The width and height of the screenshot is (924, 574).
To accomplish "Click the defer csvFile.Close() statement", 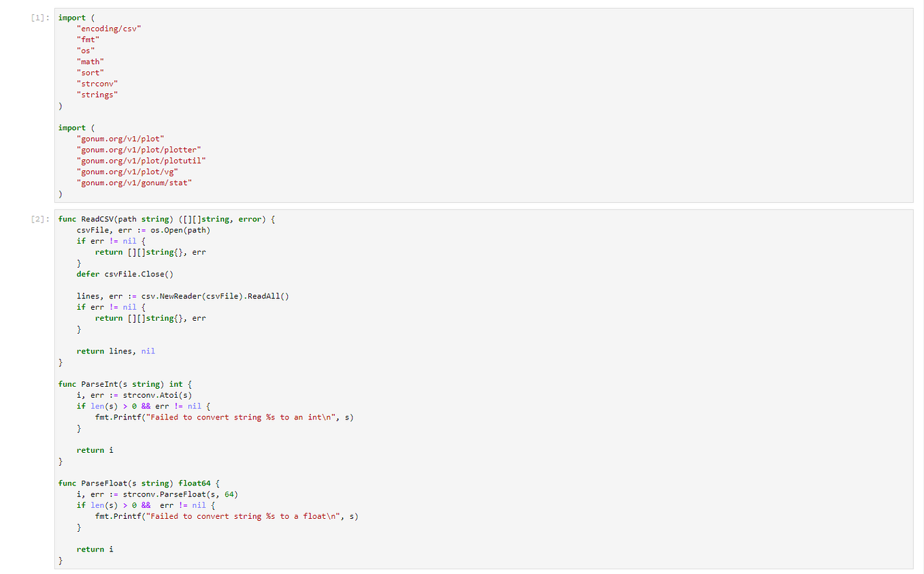I will [x=123, y=274].
